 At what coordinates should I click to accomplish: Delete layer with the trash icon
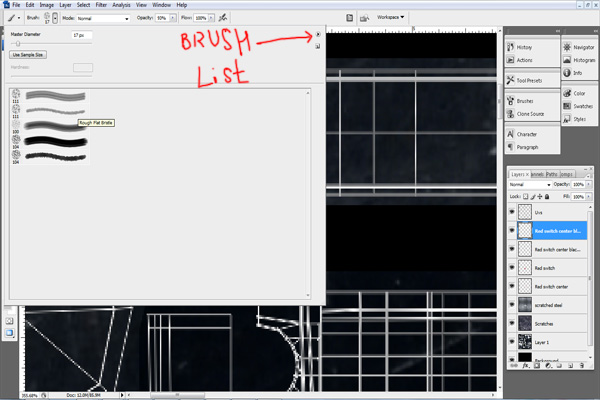coord(582,366)
